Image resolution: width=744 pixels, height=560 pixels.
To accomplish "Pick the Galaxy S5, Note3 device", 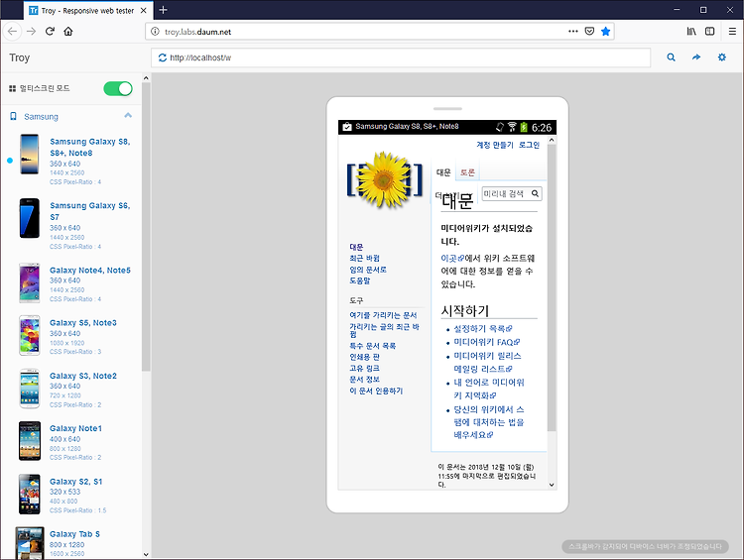I will point(83,323).
